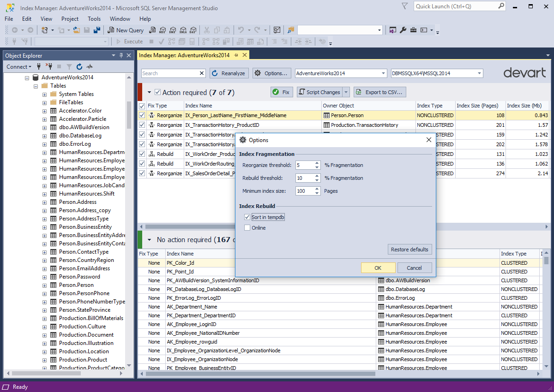Image resolution: width=554 pixels, height=392 pixels.
Task: Toggle the Sort in tempdb checkbox
Action: click(x=247, y=217)
